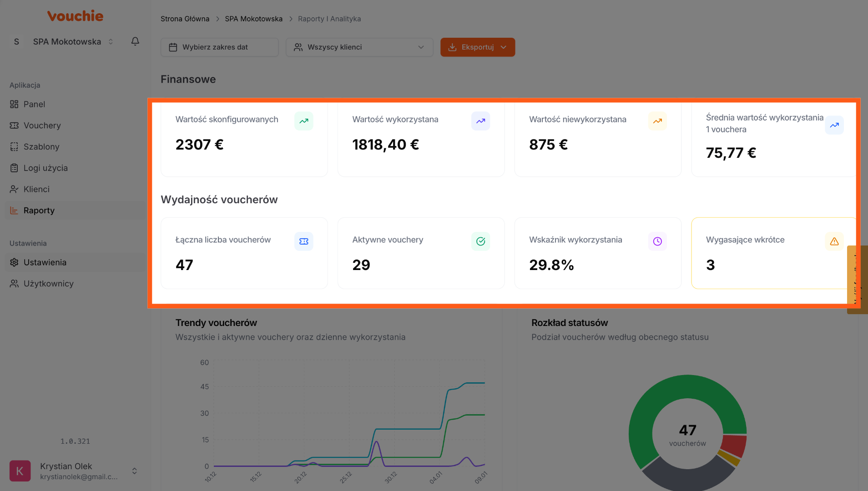Go to Vouchery in the sidebar
This screenshot has width=868, height=491.
pyautogui.click(x=42, y=125)
